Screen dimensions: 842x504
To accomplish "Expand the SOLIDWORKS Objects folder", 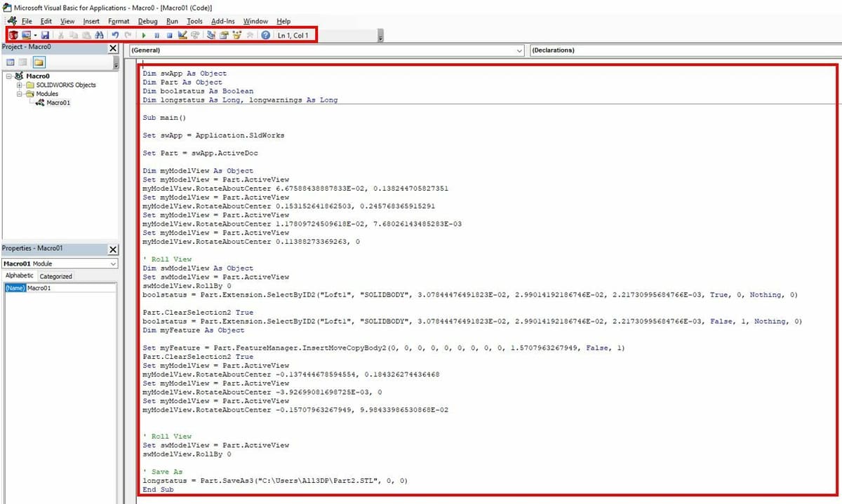I will coord(20,85).
